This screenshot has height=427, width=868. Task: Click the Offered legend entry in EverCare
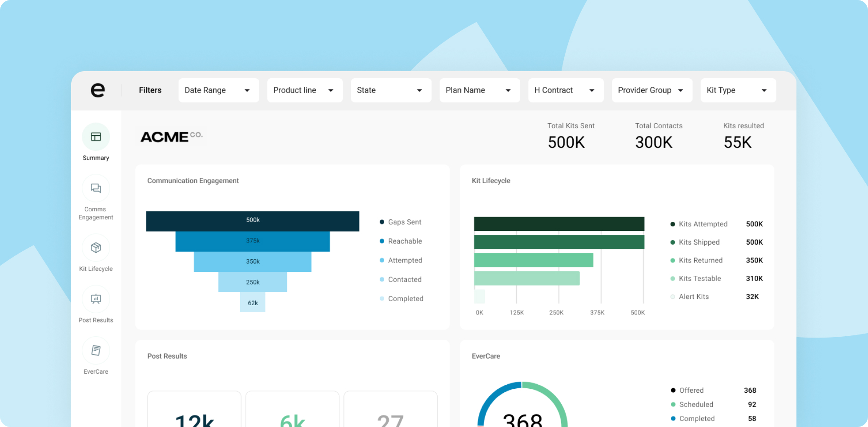[687, 391]
